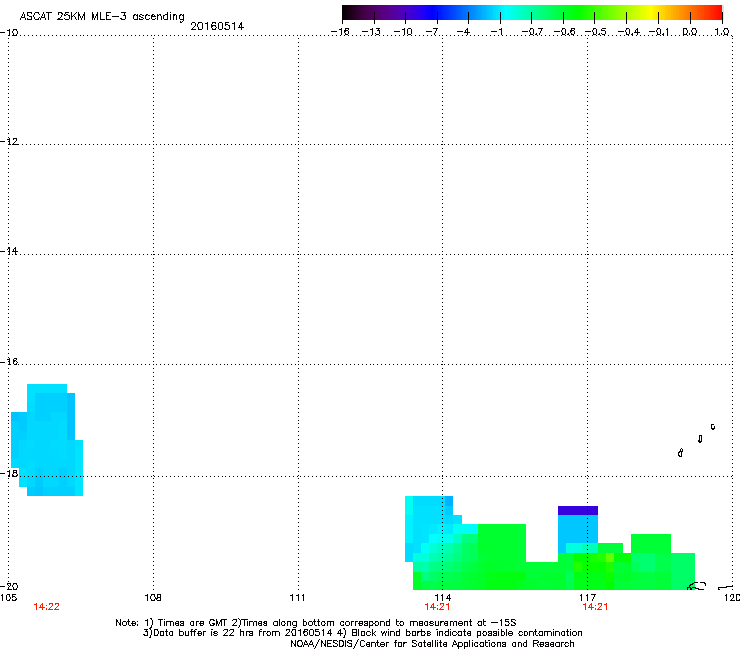The width and height of the screenshot is (740, 650).
Task: Click the -0.7 colorbar tick label
Action: click(532, 32)
